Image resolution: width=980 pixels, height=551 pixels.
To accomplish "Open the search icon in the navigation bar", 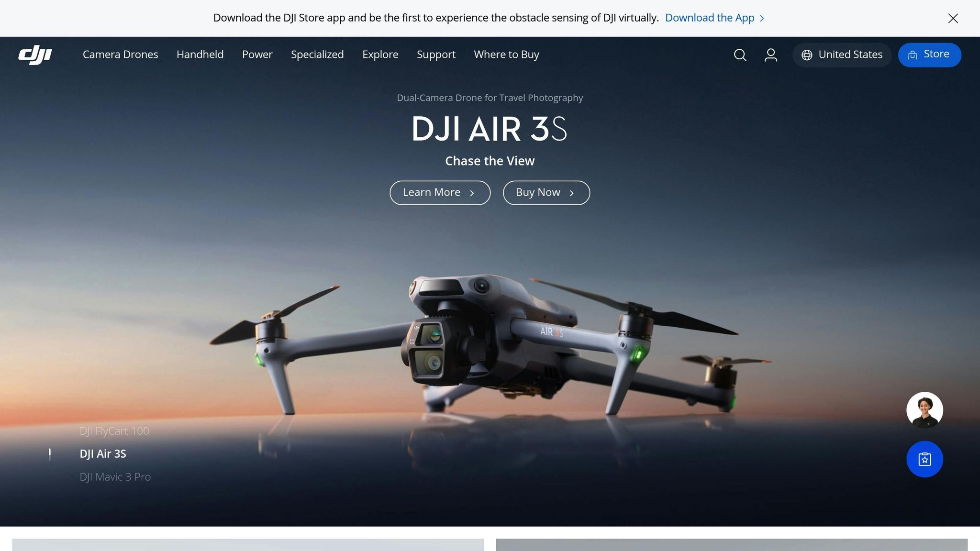I will (740, 55).
